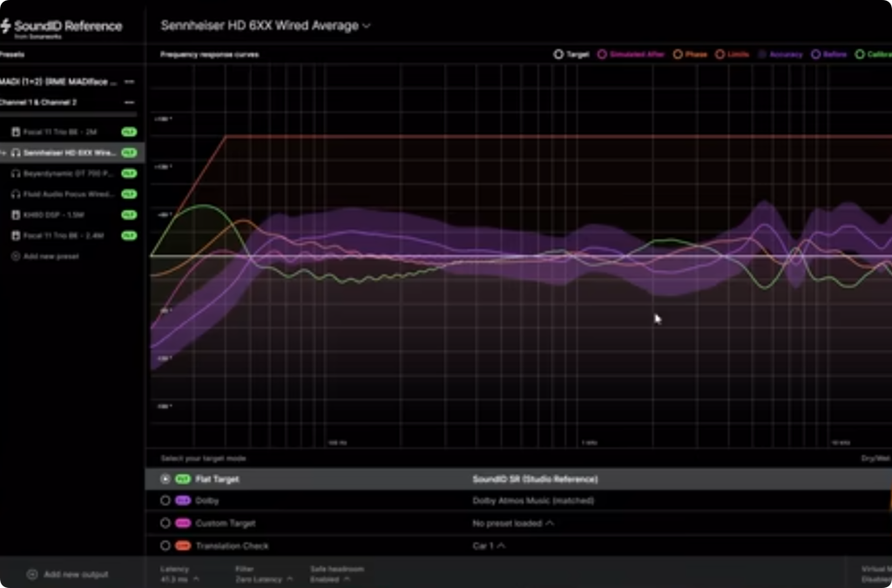Viewport: 892px width, 588px height.
Task: Open the Channel 1 & Channel 2 options menu
Action: (x=129, y=103)
